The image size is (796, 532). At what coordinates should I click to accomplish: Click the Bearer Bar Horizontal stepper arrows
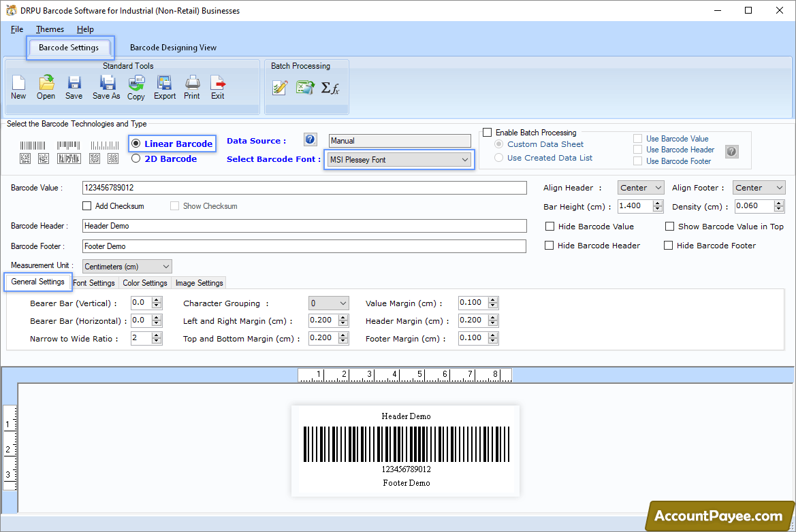(157, 320)
